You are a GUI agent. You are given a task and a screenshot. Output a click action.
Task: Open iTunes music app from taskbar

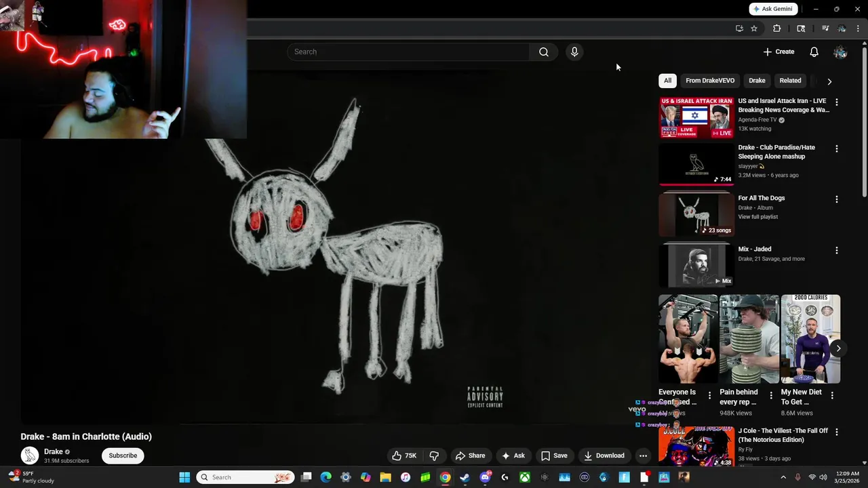[405, 477]
